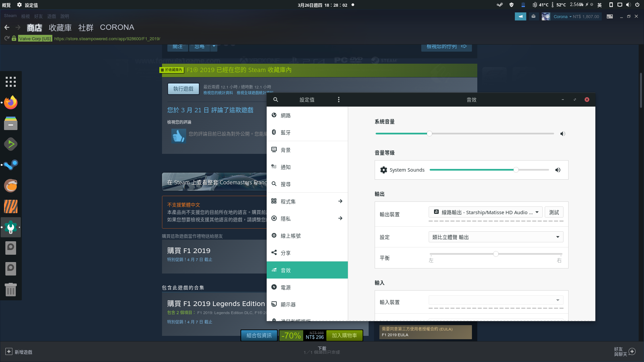Expand the input device dropdown

pyautogui.click(x=495, y=300)
